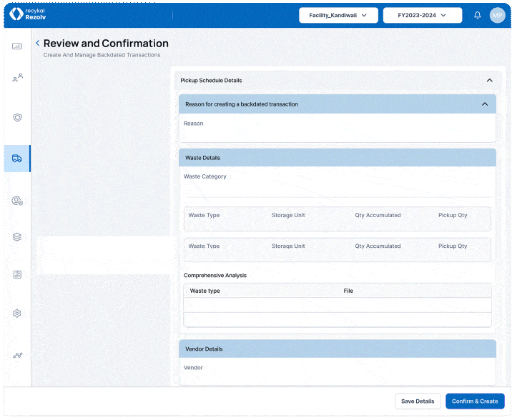Open the settings gear icon in sidebar
This screenshot has width=517, height=420.
tap(17, 313)
